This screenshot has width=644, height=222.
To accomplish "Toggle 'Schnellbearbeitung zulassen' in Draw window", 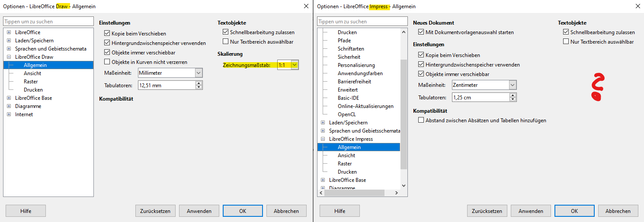I will (x=225, y=32).
